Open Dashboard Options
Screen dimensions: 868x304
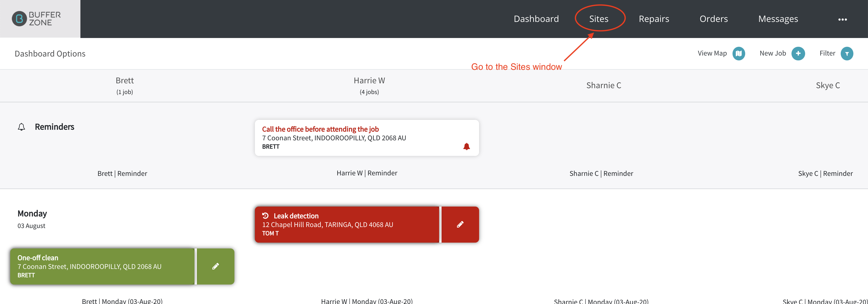(x=50, y=54)
